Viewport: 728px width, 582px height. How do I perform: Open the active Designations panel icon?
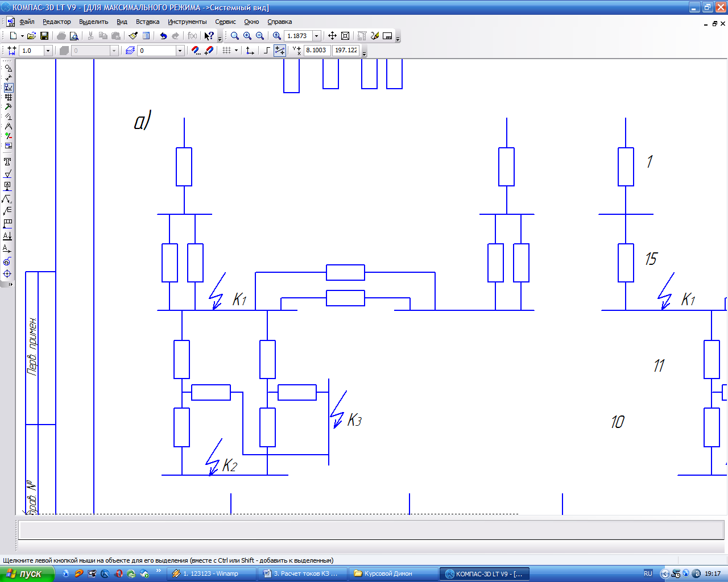point(8,88)
